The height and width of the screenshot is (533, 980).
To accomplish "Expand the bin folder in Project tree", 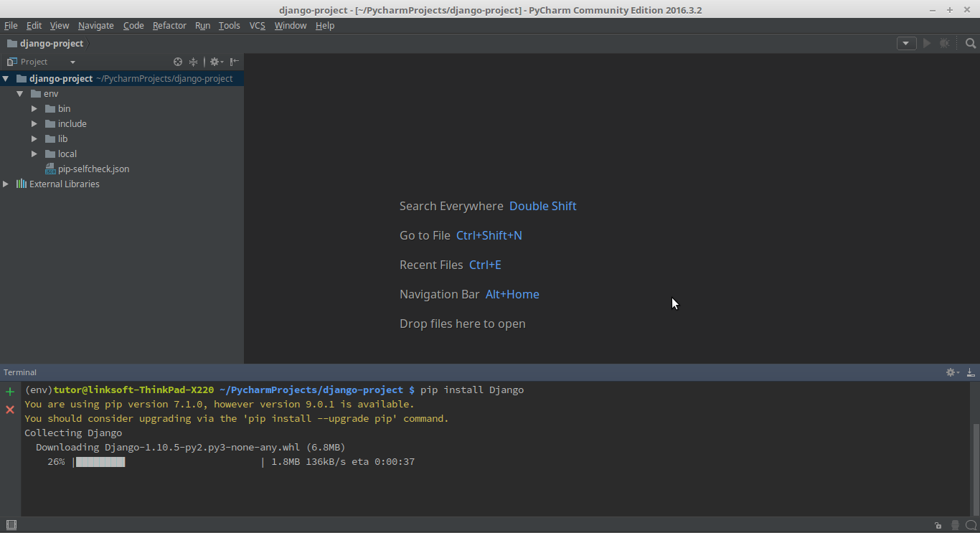I will tap(34, 108).
